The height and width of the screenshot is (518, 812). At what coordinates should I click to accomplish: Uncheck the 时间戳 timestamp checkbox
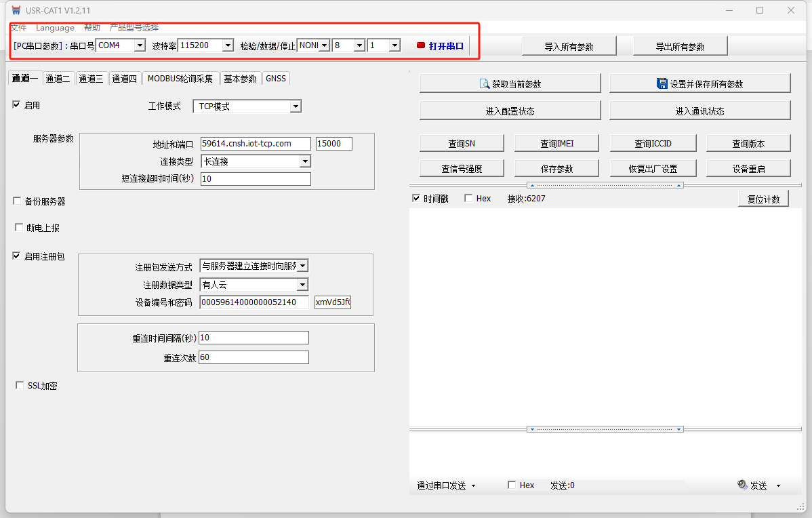[416, 199]
